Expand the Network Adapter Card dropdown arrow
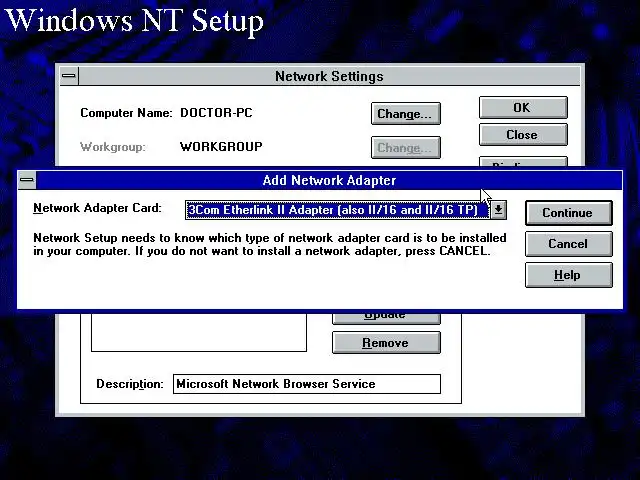The height and width of the screenshot is (480, 640). (x=498, y=210)
